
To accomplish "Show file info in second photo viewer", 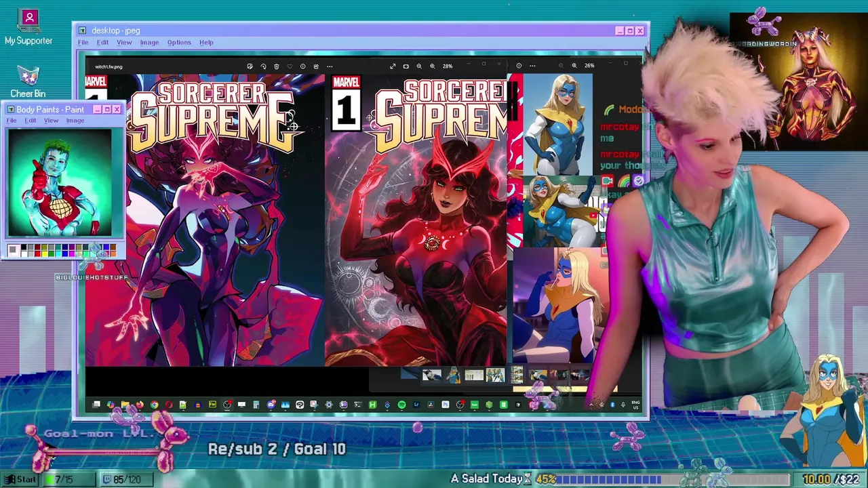I will [519, 66].
